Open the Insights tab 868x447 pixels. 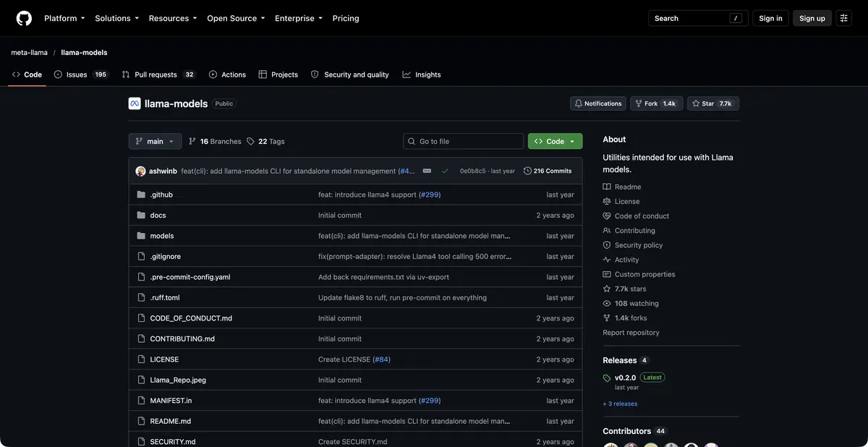tap(422, 74)
